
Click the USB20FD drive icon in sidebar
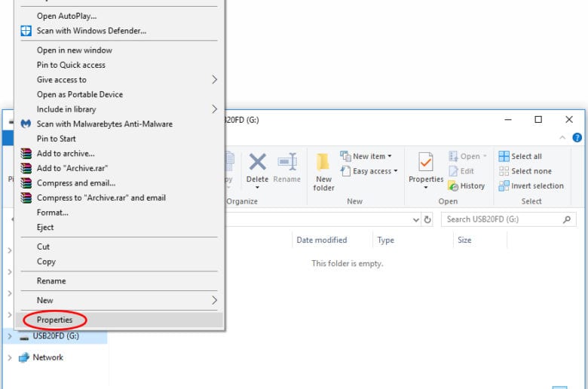[x=24, y=337]
